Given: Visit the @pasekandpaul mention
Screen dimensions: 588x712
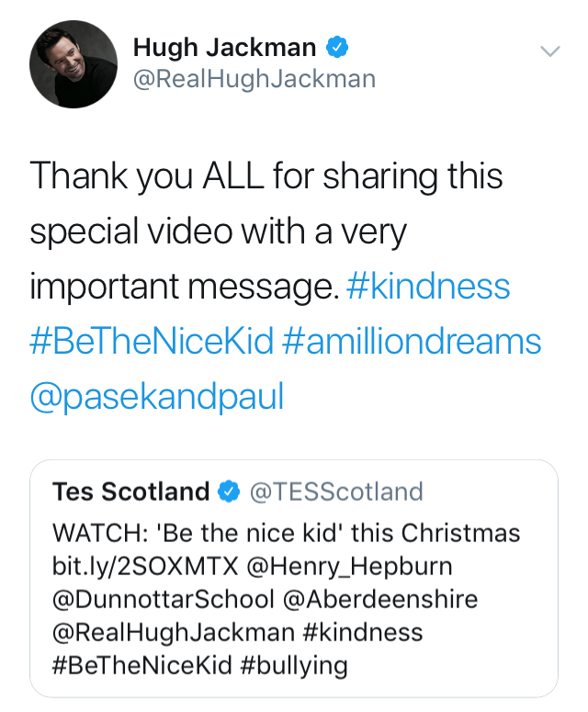Looking at the screenshot, I should [x=157, y=396].
